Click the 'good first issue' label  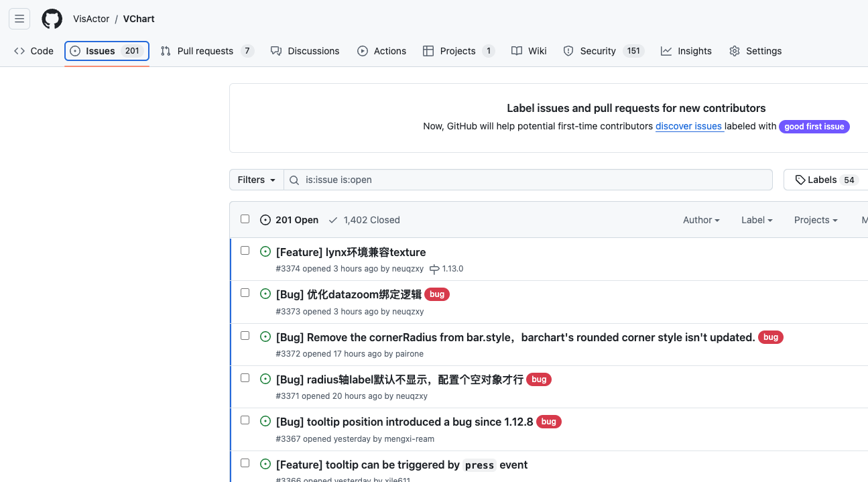814,126
